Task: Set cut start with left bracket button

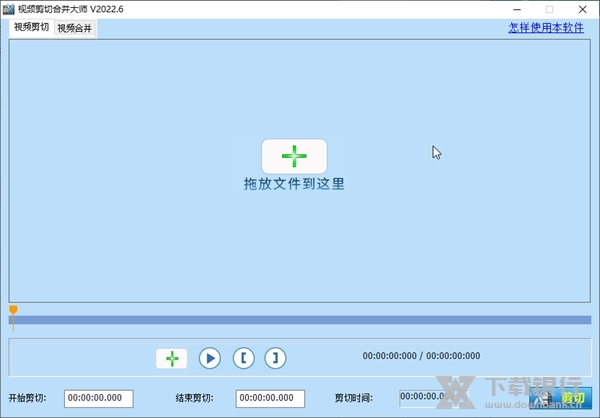Action: [x=243, y=358]
